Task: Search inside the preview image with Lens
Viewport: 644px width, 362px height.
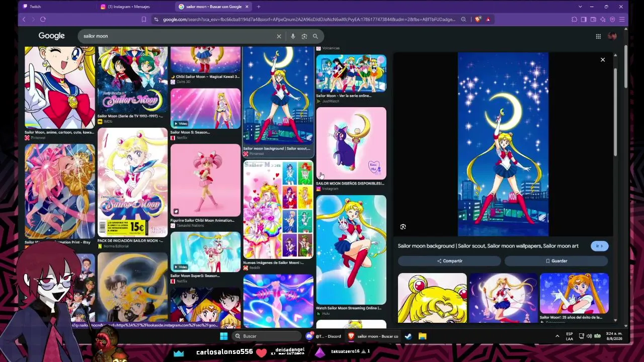Action: coord(403,227)
